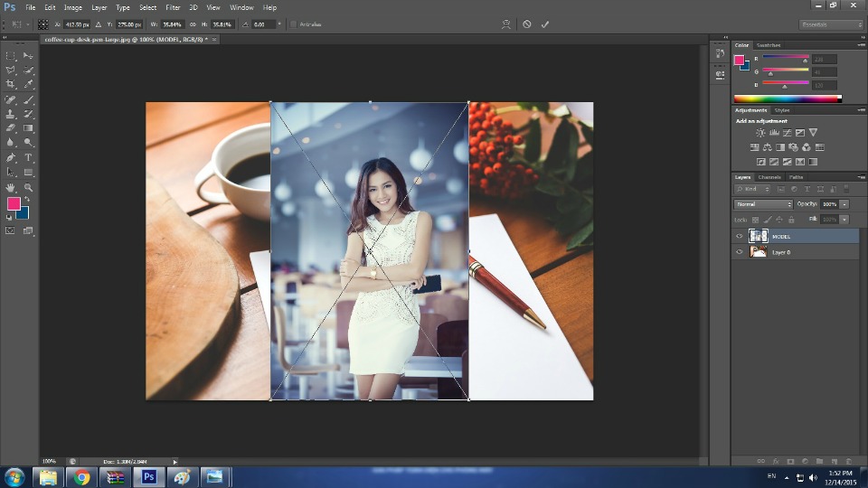Screen dimensions: 868x488
Task: Open the Essentials workspace dropdown
Action: coord(831,24)
